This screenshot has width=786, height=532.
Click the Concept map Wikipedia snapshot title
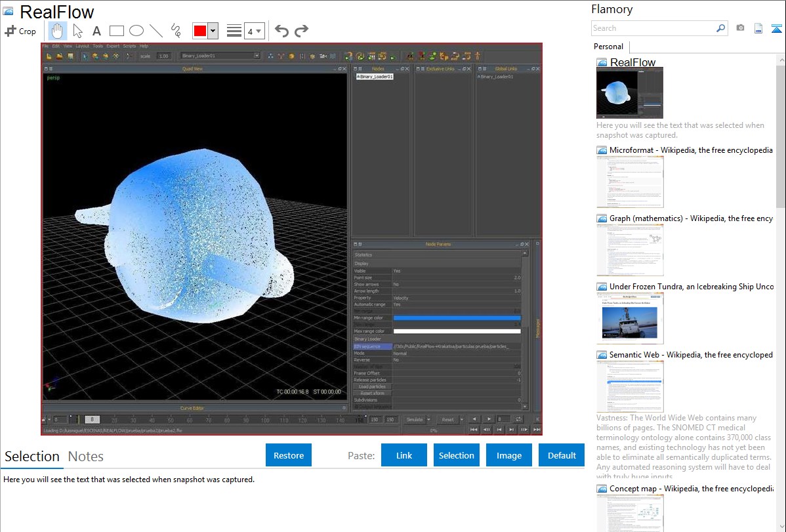coord(692,489)
